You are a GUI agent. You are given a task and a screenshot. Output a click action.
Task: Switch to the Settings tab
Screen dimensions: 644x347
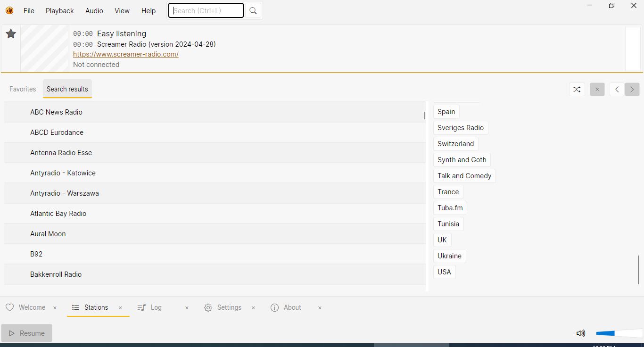point(229,307)
